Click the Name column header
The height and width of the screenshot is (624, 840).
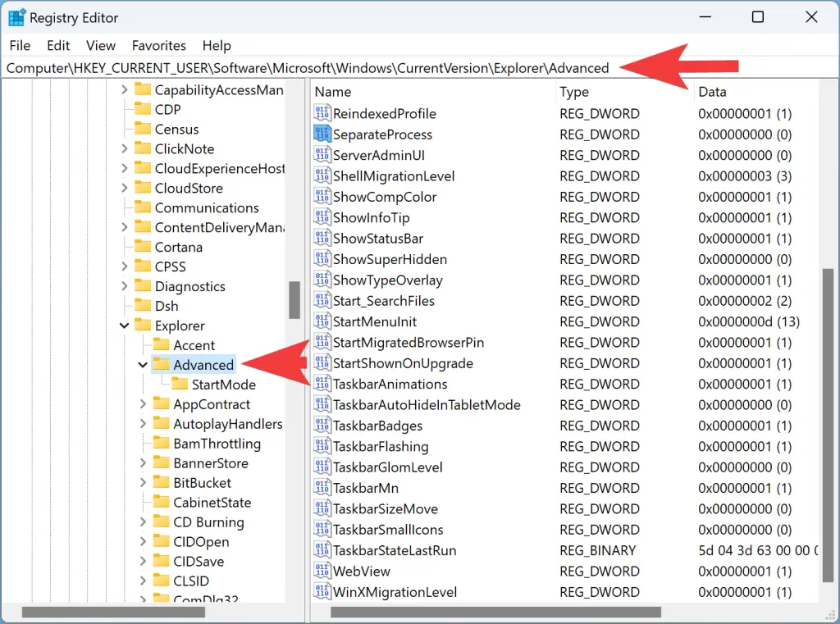[433, 92]
